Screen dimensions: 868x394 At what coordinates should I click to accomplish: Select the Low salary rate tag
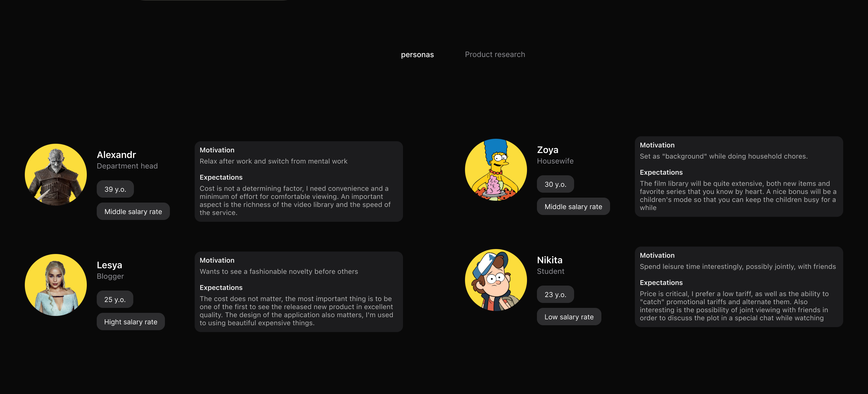[x=569, y=317]
